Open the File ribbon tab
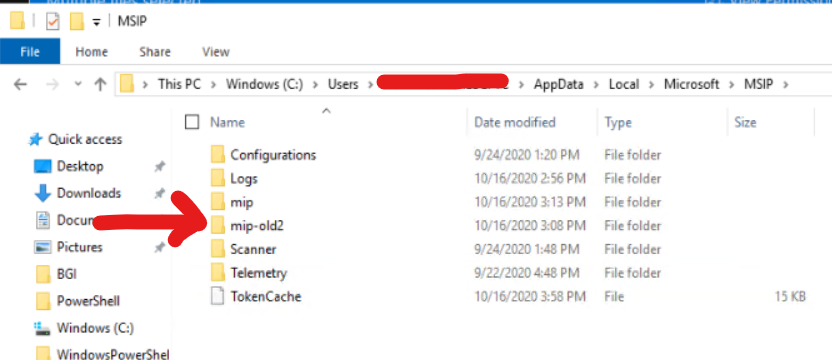 tap(30, 52)
